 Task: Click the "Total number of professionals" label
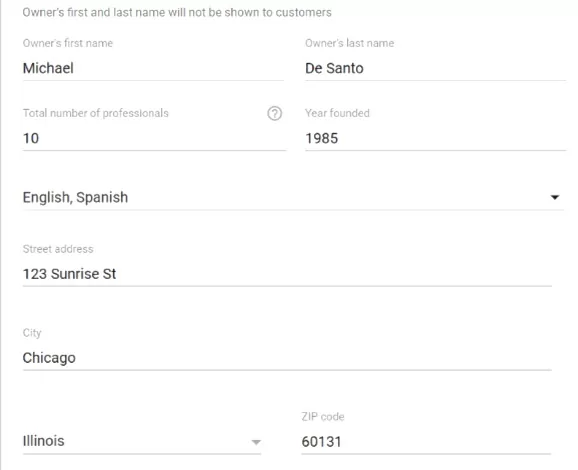click(96, 113)
